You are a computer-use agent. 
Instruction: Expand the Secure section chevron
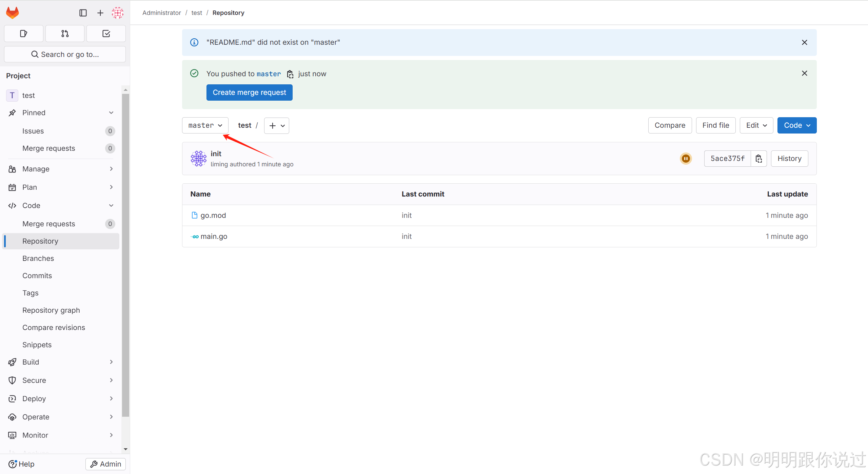click(x=111, y=380)
